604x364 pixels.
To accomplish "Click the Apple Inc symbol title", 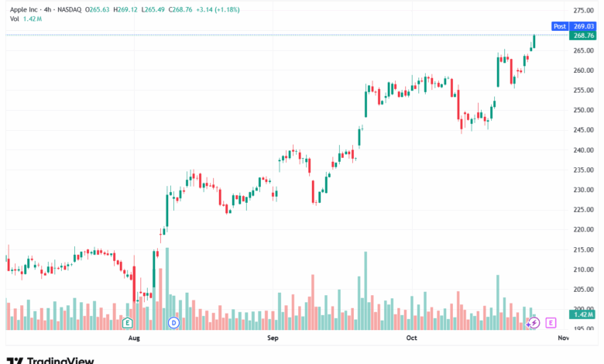I will click(28, 9).
